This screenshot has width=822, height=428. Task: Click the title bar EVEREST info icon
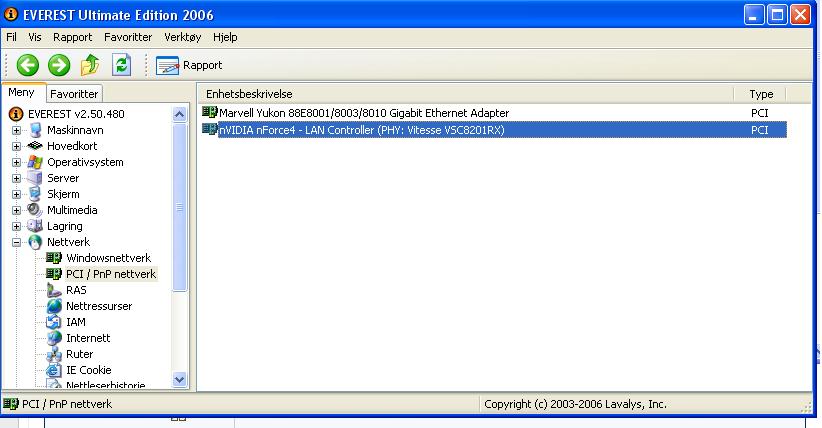[11, 14]
